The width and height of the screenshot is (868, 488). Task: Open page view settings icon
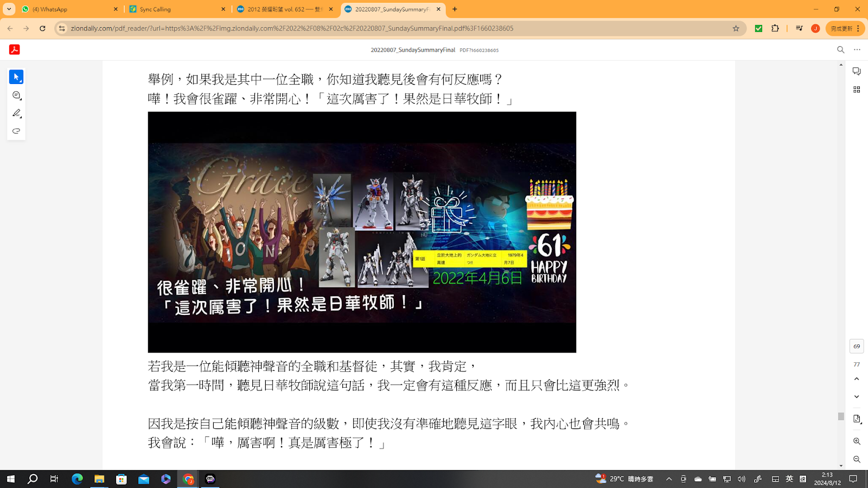(x=857, y=419)
